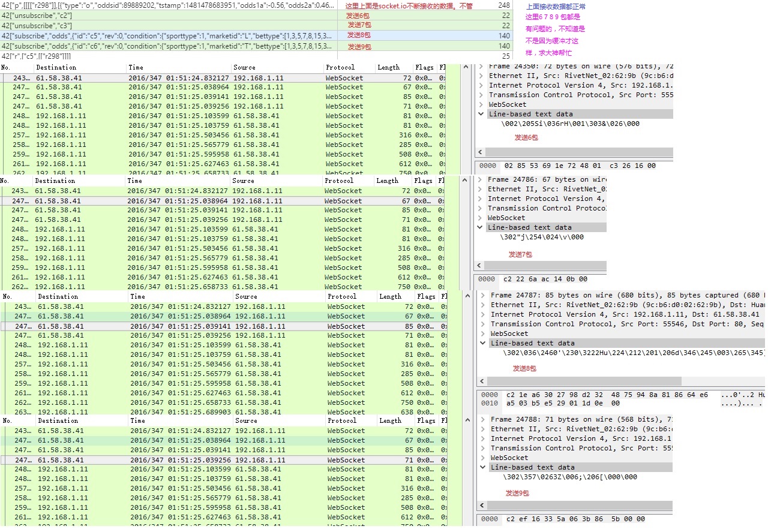Sort by Time column beside Frame 24787
This screenshot has height=532, width=777.
[x=139, y=296]
